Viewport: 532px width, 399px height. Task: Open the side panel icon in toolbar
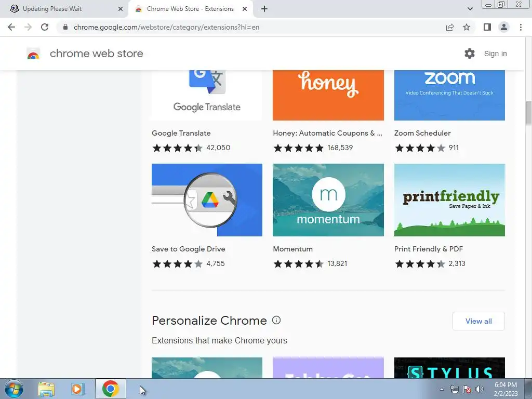tap(487, 27)
